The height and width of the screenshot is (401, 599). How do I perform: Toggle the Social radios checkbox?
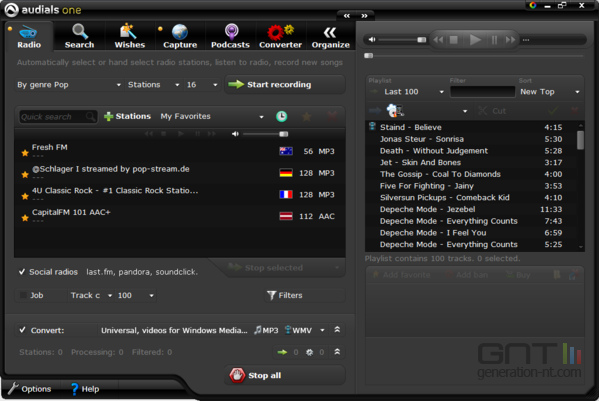[x=22, y=272]
